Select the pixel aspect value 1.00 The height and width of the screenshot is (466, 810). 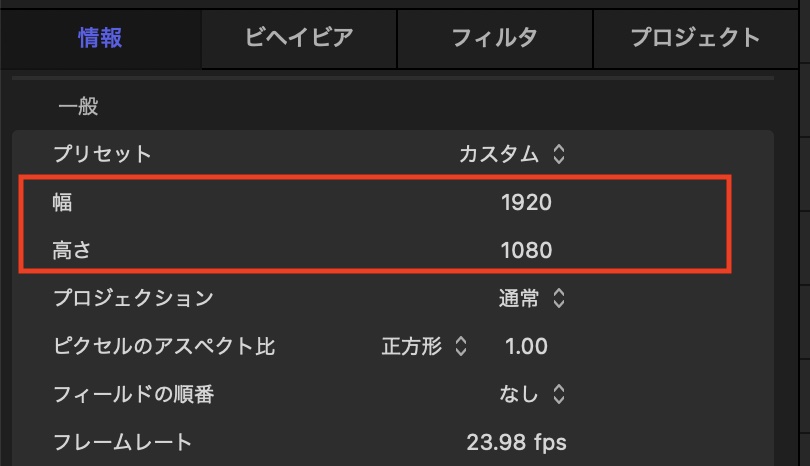(526, 347)
